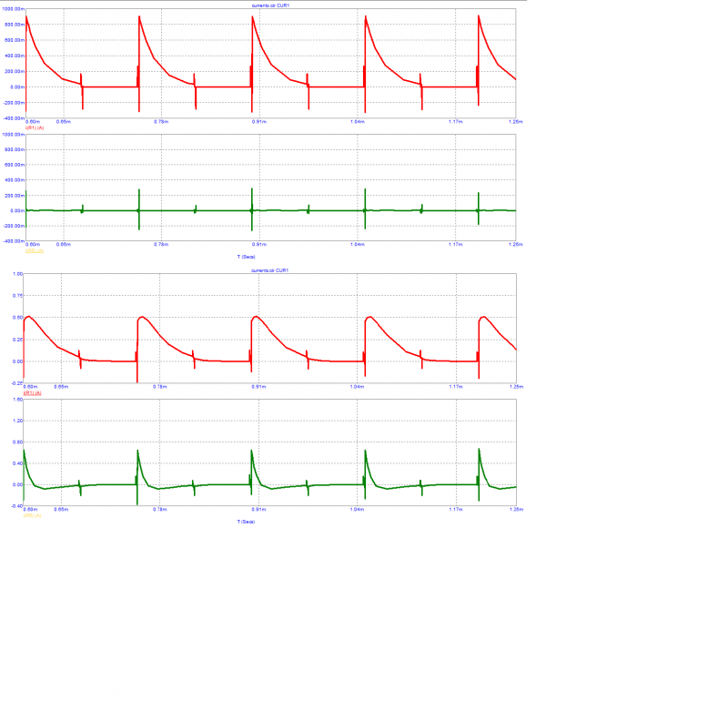Click the 0.65m x-axis tick under the bottom plot
The image size is (728, 711).
click(x=63, y=510)
